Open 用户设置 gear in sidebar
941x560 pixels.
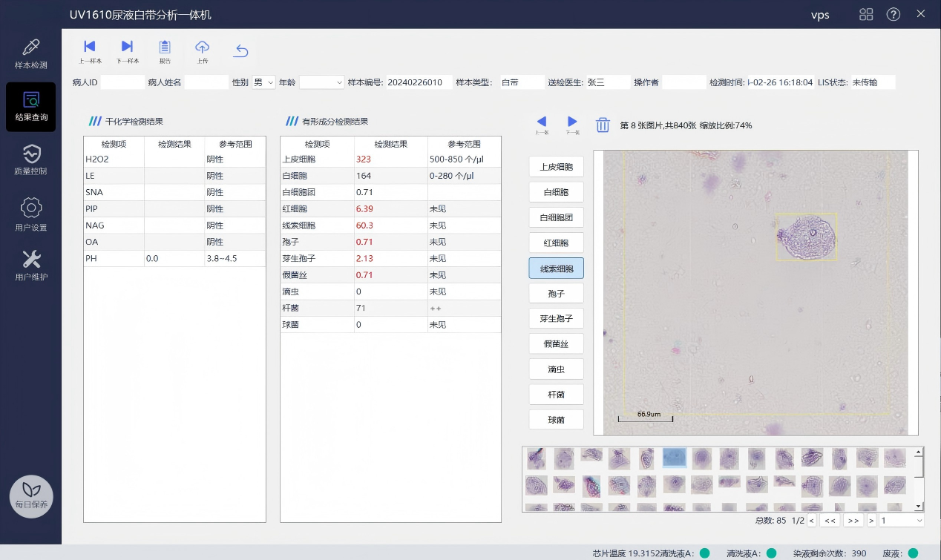pos(31,214)
